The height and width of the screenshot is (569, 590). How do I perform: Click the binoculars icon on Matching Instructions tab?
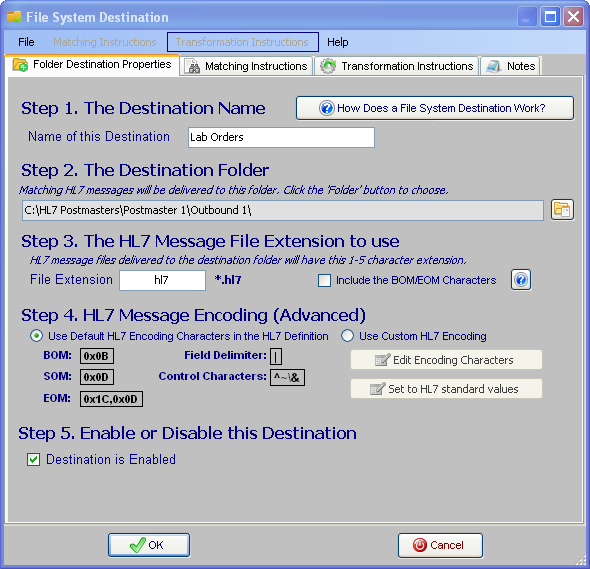193,66
